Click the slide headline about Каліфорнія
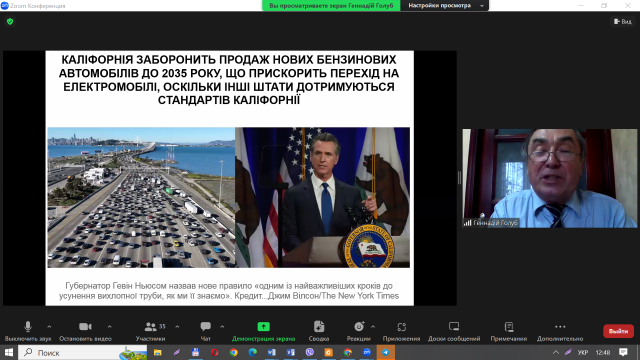Image resolution: width=640 pixels, height=360 pixels. click(229, 80)
